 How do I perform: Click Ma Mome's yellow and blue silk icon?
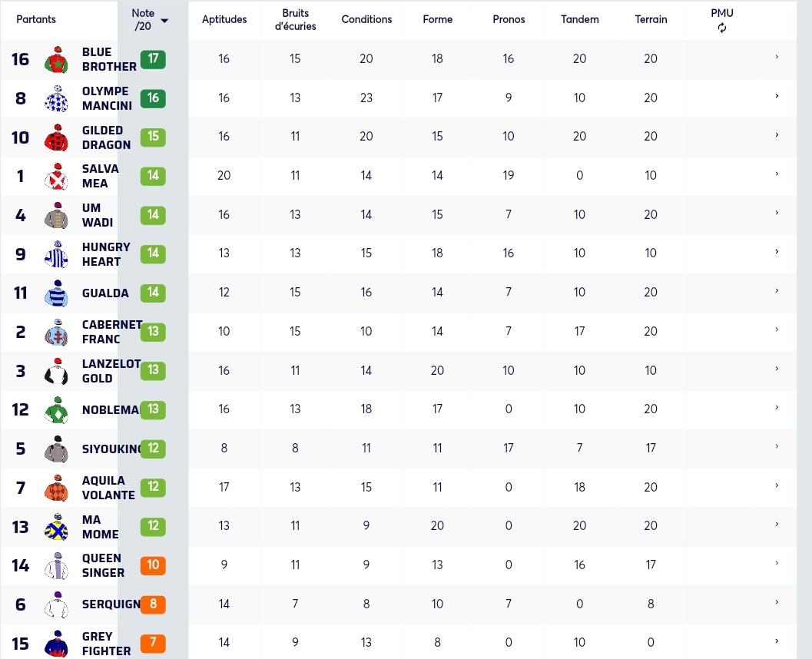click(56, 527)
